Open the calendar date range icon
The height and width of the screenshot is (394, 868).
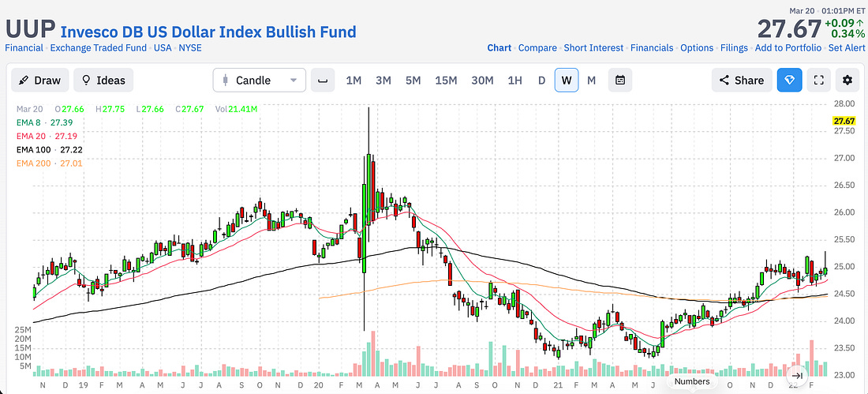(x=620, y=81)
